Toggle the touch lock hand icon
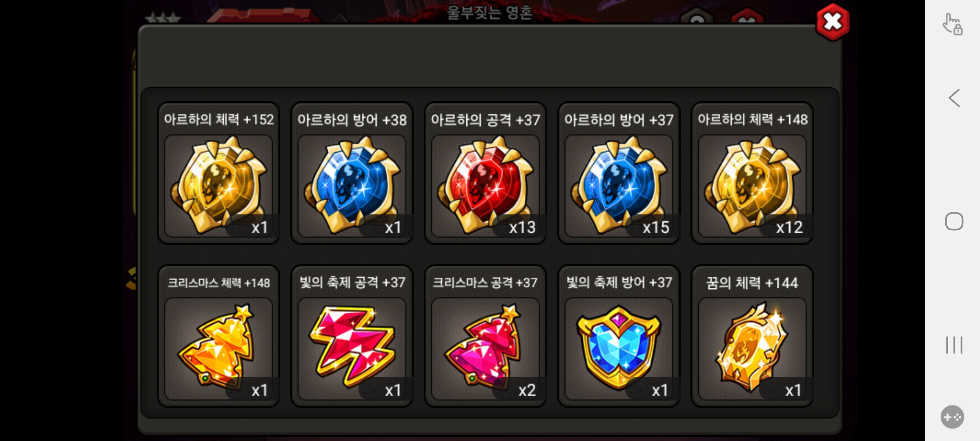Image resolution: width=980 pixels, height=441 pixels. [x=953, y=24]
